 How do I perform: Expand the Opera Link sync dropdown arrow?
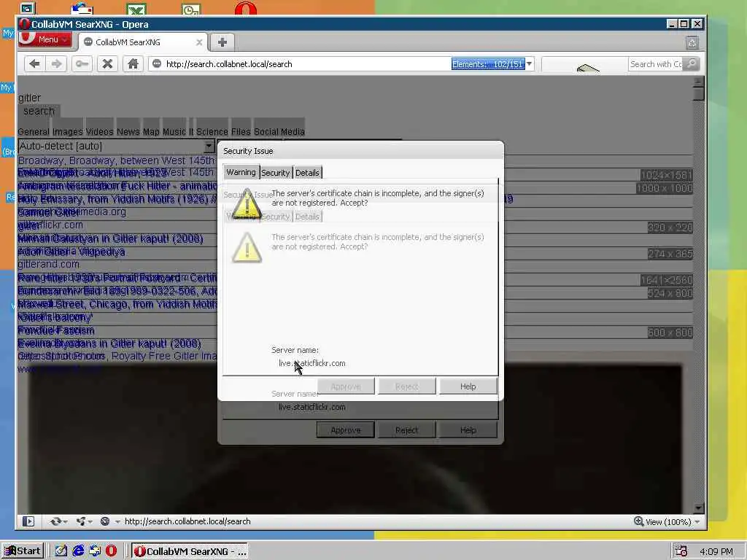65,522
